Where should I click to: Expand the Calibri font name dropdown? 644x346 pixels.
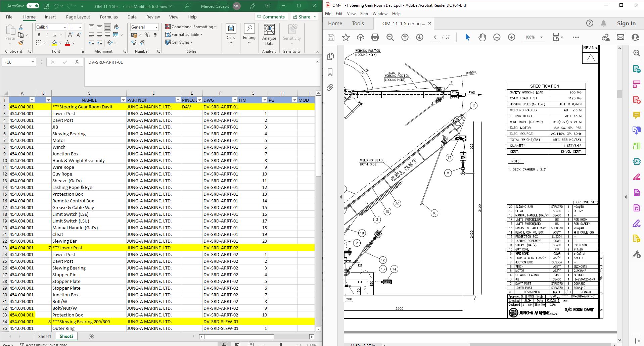coord(65,27)
